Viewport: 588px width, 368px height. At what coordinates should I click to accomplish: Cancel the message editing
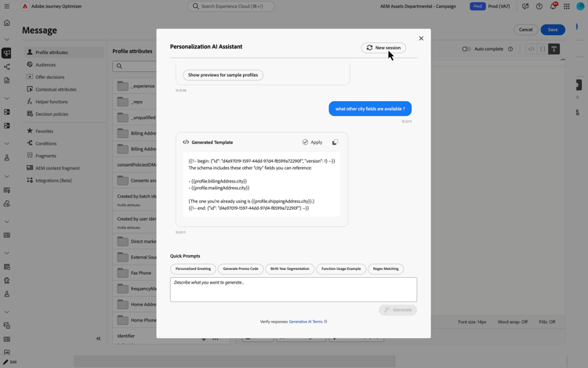[525, 30]
